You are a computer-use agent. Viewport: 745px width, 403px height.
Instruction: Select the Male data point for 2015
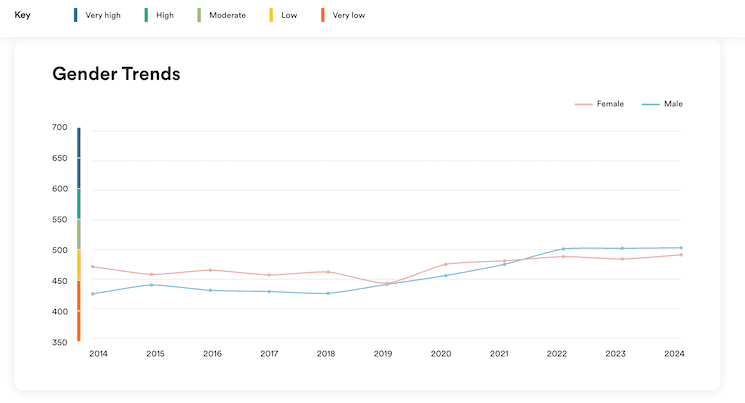tap(151, 285)
